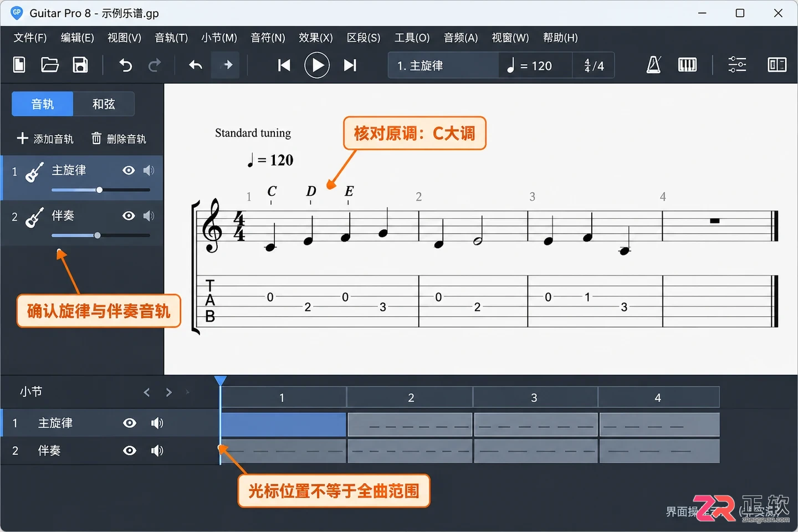The image size is (798, 532).
Task: Redo the undone action
Action: tap(155, 65)
